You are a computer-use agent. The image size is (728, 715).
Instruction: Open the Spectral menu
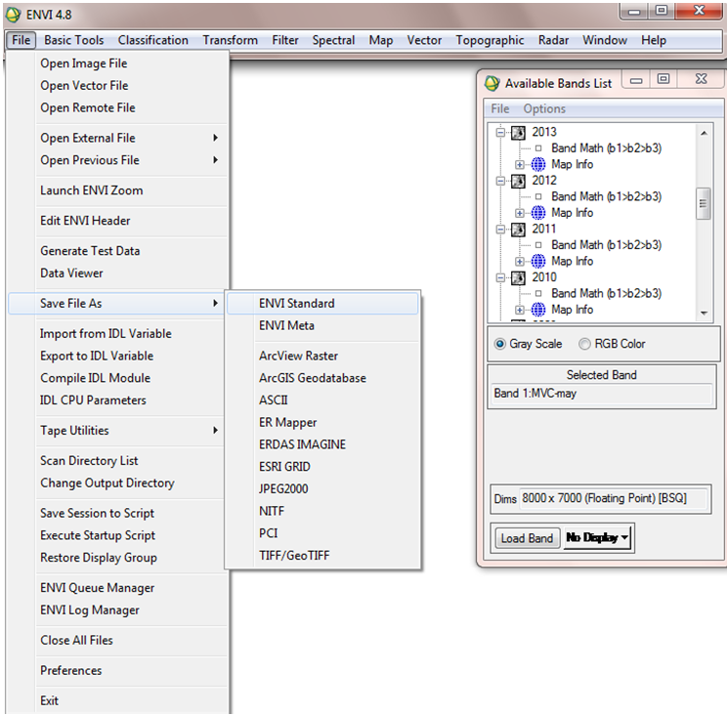333,40
